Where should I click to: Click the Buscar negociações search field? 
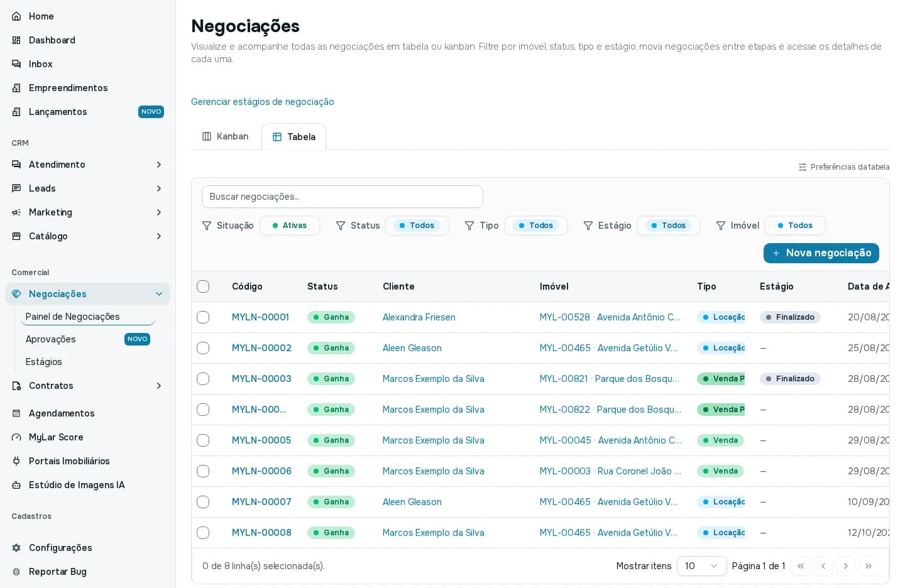[x=343, y=197]
